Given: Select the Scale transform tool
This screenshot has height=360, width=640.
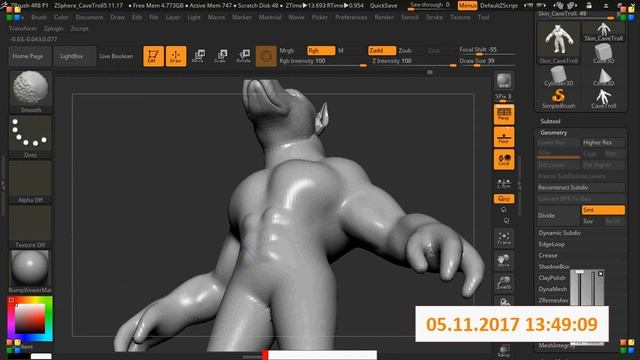Looking at the screenshot, I should pyautogui.click(x=220, y=56).
